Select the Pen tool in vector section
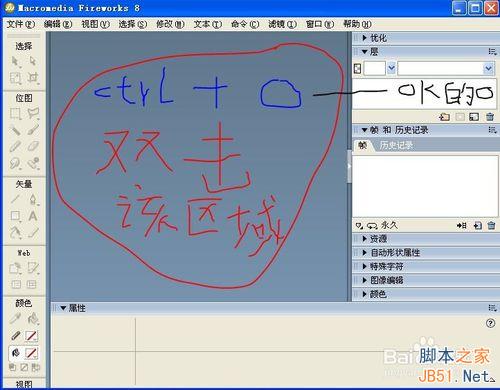Viewport: 500px width, 390px height. [x=33, y=199]
